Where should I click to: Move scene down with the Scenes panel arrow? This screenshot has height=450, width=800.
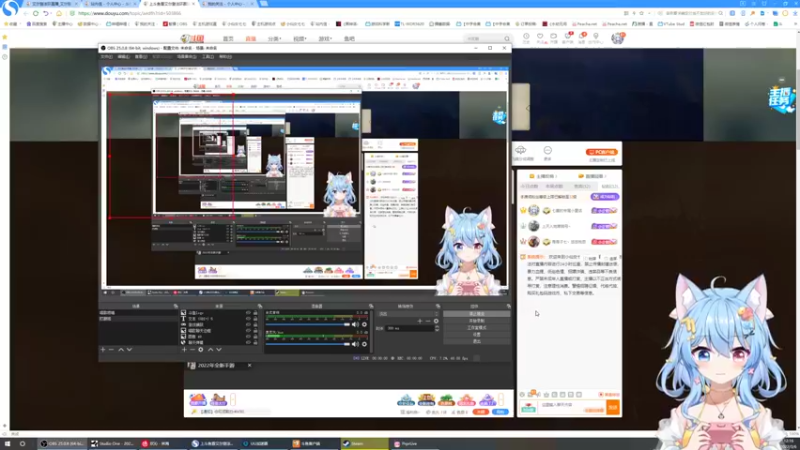point(129,350)
